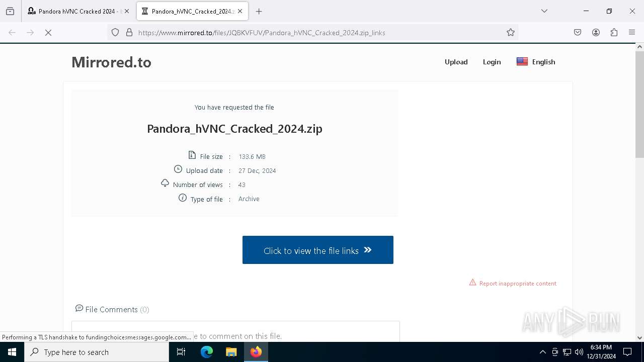Click the Number of views value 43
This screenshot has height=362, width=644.
click(242, 185)
